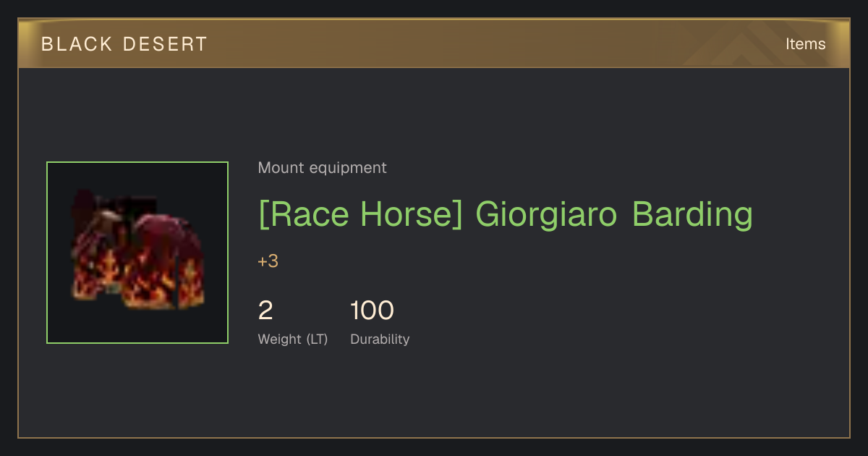Click the word Barding in the item name
The height and width of the screenshot is (456, 868).
coord(692,215)
